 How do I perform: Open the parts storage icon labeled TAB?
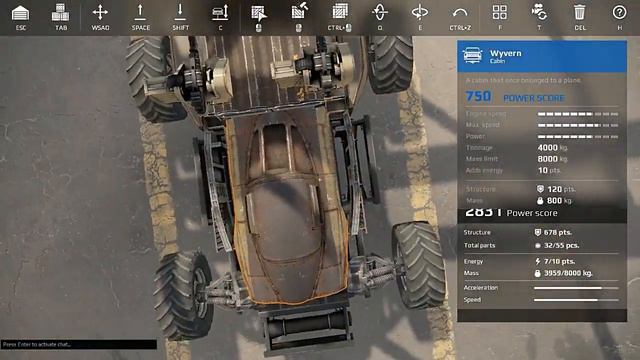pos(60,13)
